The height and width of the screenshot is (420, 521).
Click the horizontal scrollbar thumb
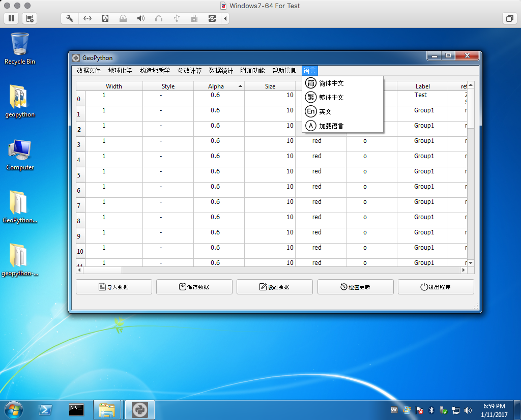(x=102, y=271)
